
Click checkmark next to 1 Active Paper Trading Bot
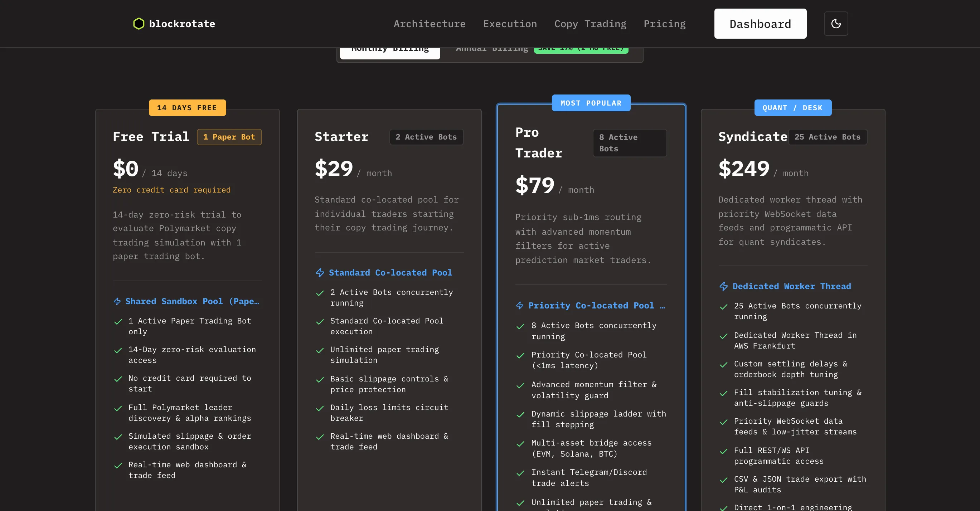[118, 322]
